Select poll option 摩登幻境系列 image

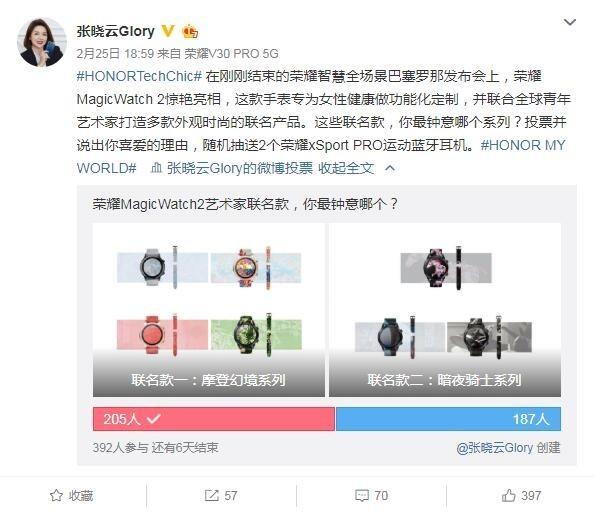point(209,310)
